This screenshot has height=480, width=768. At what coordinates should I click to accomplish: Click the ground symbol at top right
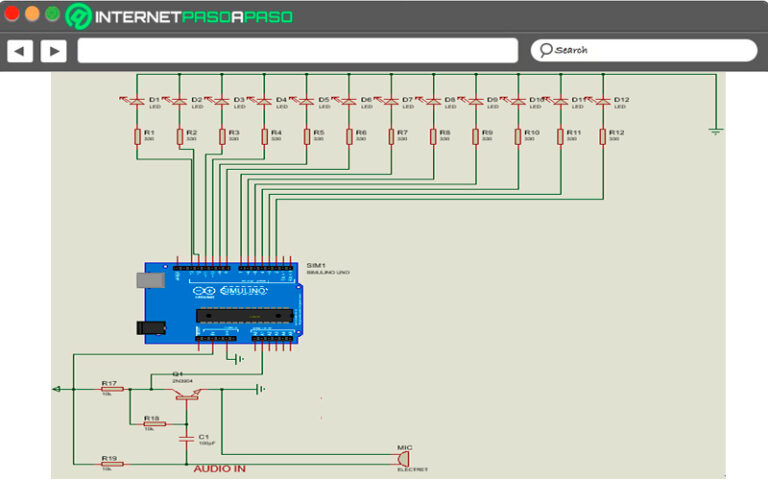click(715, 128)
